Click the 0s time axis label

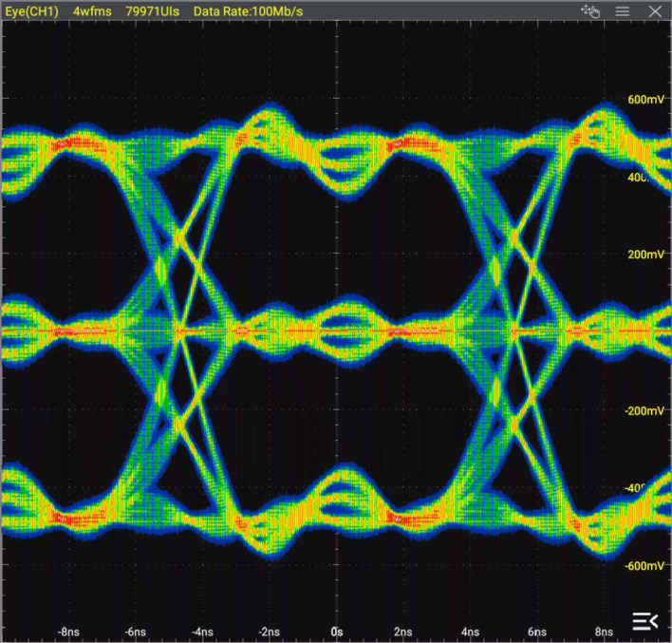pyautogui.click(x=337, y=632)
